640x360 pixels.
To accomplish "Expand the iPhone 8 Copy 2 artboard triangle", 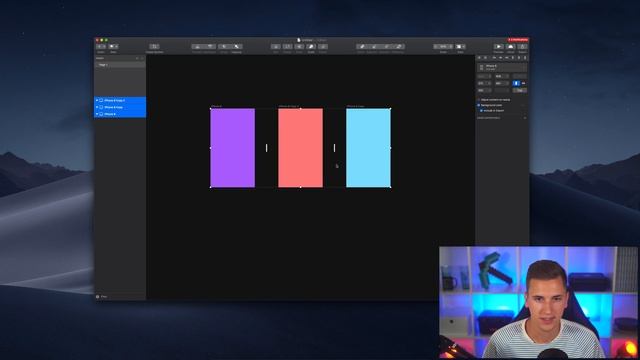I will (x=97, y=100).
